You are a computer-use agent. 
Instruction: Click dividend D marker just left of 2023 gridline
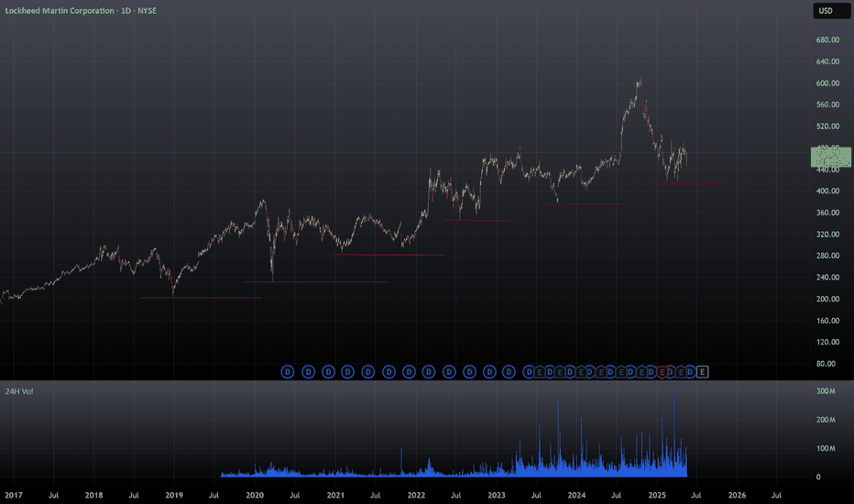[489, 372]
